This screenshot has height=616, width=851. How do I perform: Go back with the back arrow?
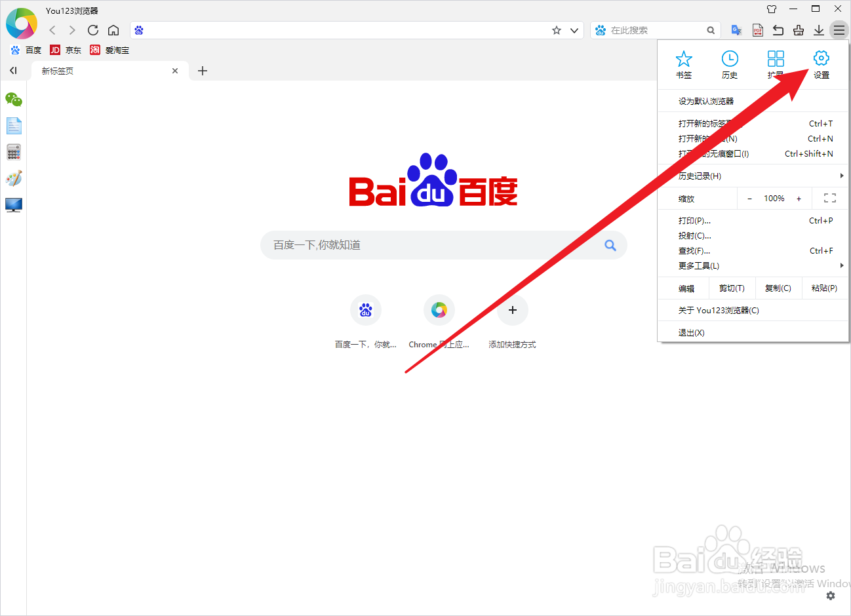(x=52, y=30)
